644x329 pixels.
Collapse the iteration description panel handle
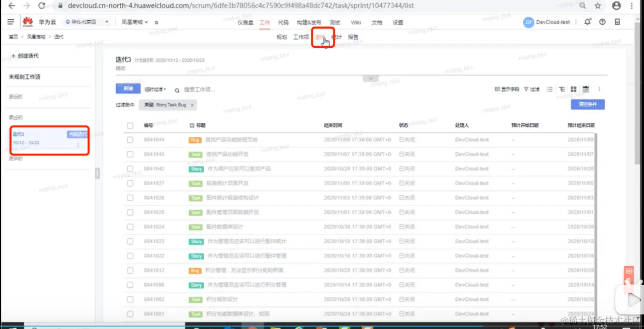point(371,78)
